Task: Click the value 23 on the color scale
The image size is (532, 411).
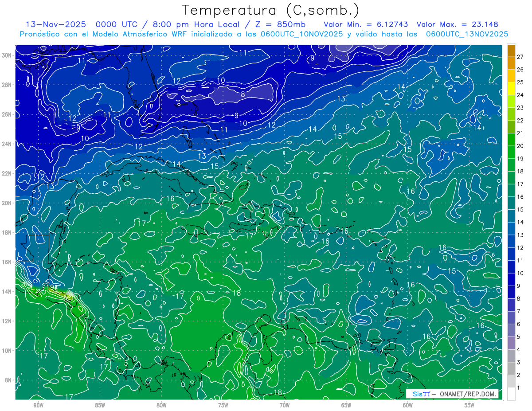Action: click(x=520, y=108)
